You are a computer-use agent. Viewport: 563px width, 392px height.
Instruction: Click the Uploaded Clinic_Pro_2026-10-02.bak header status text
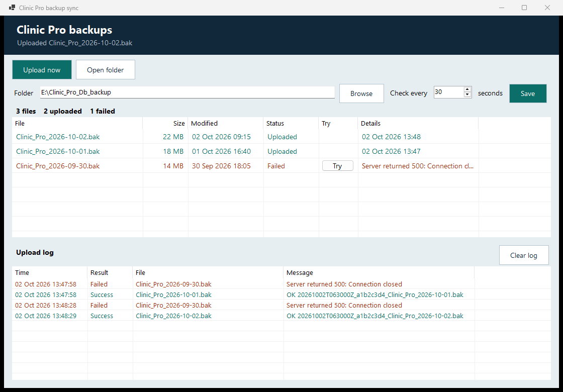pos(75,43)
